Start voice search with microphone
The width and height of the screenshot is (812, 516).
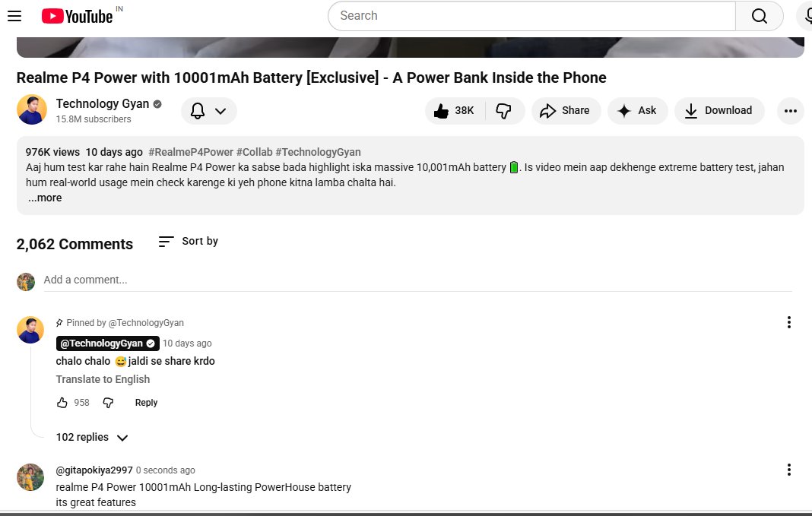click(808, 16)
